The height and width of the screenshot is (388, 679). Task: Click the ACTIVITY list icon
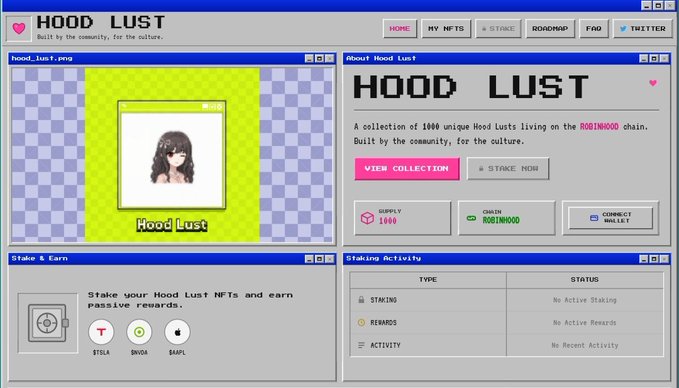coord(361,345)
